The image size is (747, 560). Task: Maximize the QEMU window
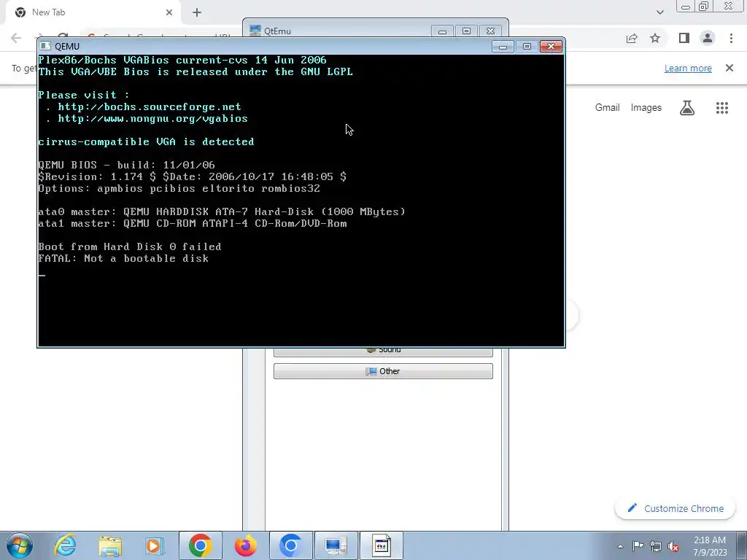pos(527,46)
